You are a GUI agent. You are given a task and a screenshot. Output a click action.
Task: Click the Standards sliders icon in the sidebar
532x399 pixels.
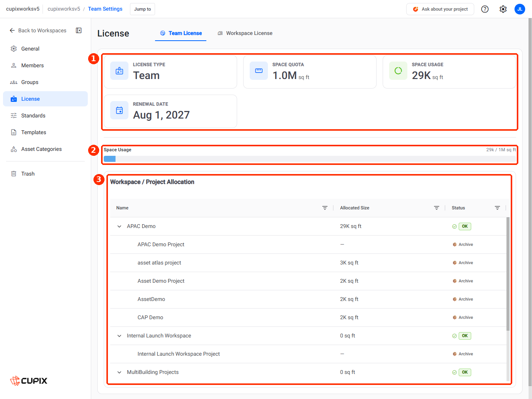[x=14, y=116]
